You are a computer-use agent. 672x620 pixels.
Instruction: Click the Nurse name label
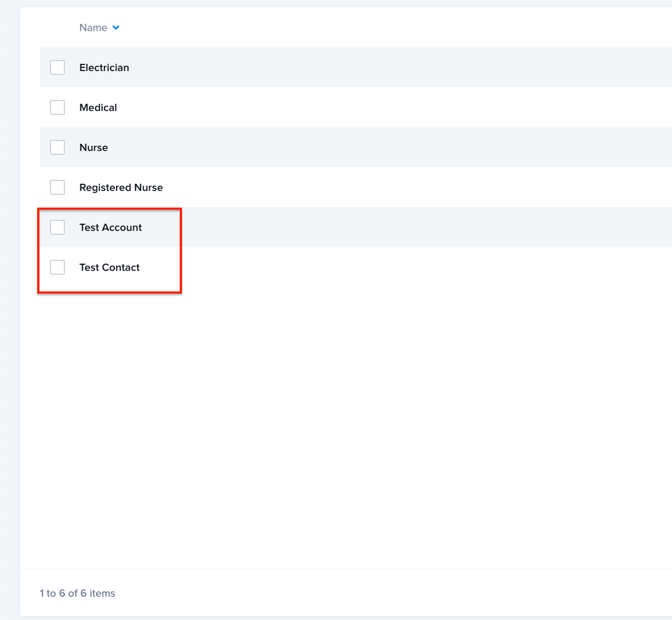click(x=93, y=148)
